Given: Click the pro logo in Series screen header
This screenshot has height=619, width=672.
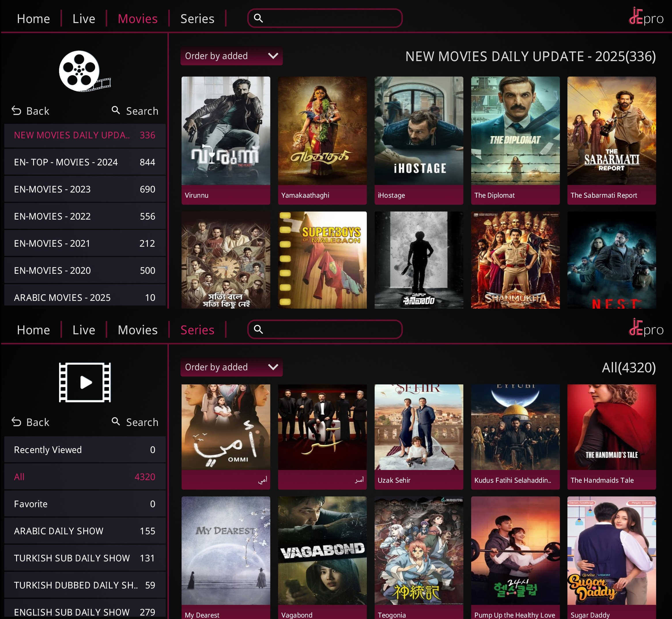Looking at the screenshot, I should point(646,328).
